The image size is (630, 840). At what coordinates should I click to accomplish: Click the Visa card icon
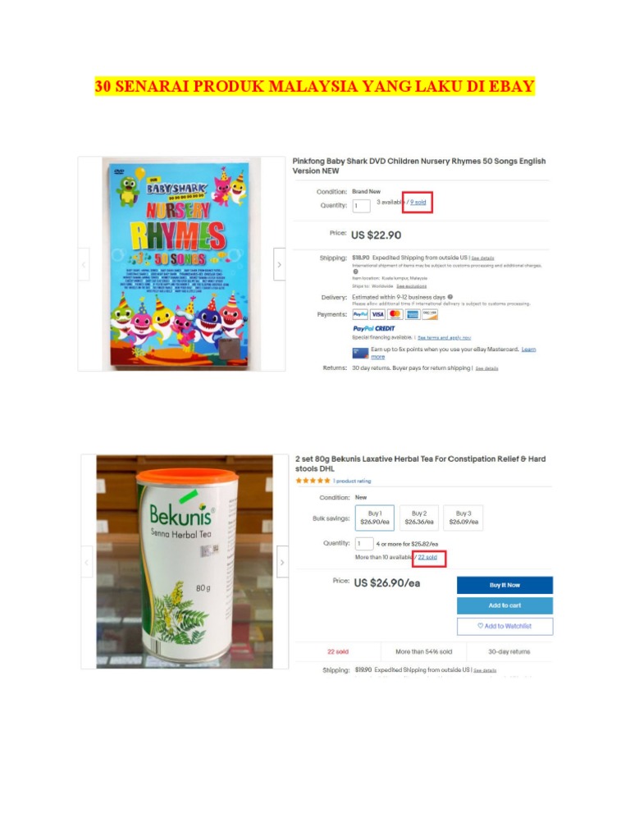click(x=377, y=314)
